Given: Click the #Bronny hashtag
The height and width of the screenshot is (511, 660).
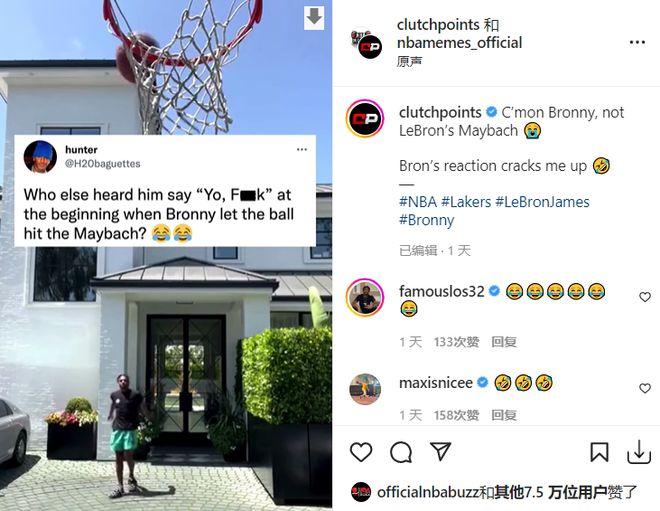Looking at the screenshot, I should tap(426, 220).
